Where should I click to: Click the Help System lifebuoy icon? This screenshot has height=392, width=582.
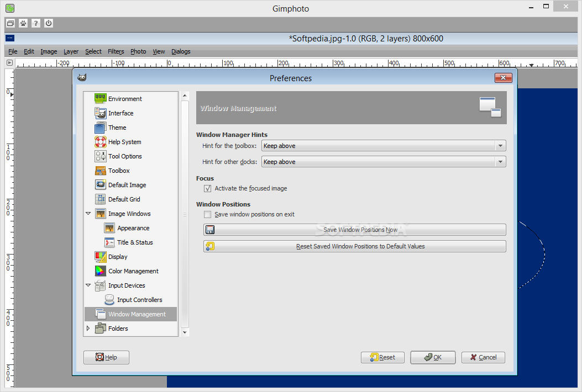(101, 142)
